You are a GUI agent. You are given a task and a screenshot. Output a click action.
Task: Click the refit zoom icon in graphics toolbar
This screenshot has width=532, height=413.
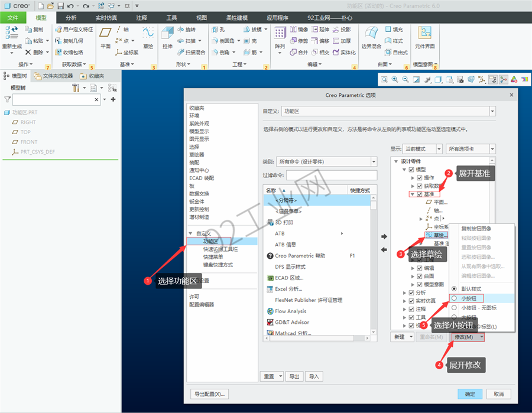tap(384, 79)
